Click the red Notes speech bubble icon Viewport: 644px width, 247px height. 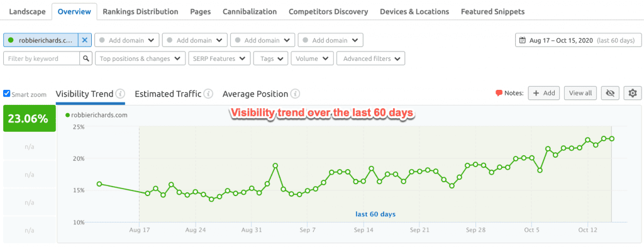pyautogui.click(x=499, y=93)
